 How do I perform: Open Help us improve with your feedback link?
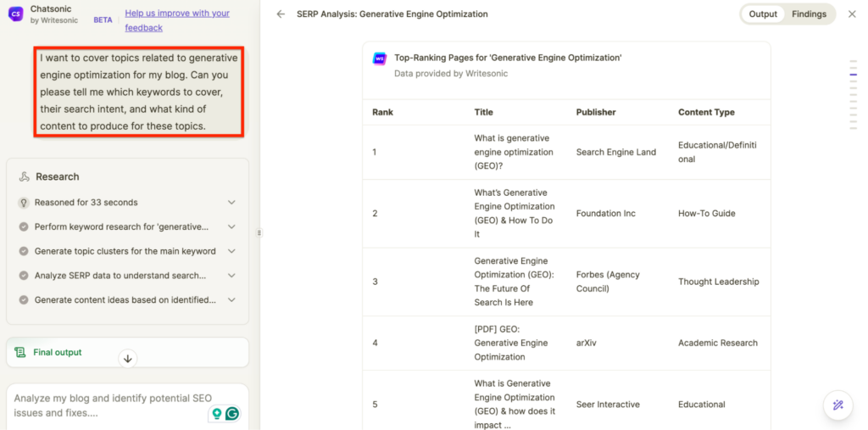(x=177, y=20)
